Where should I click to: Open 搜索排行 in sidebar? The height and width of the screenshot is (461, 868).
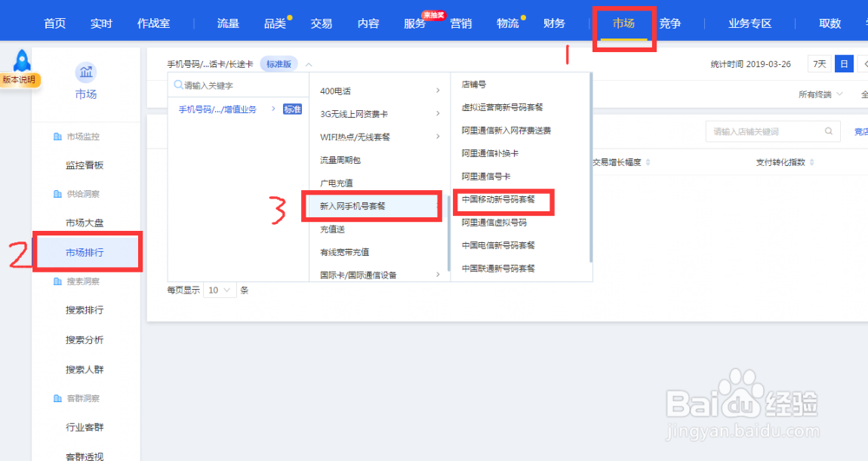(85, 310)
